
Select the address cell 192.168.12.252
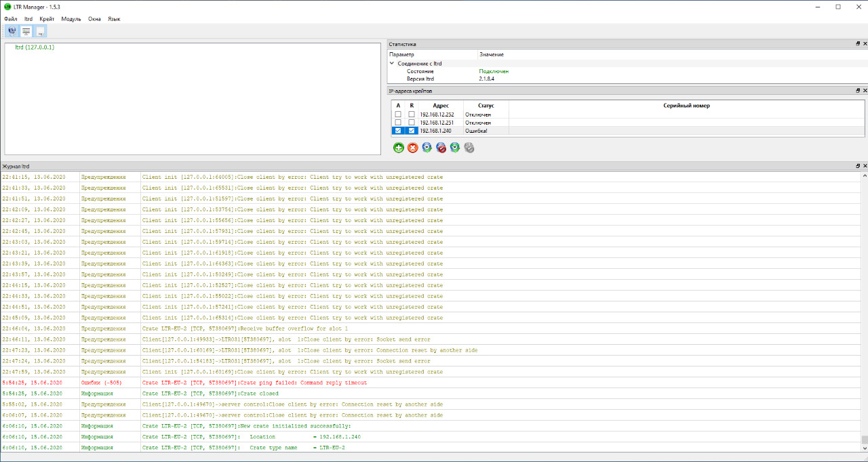pyautogui.click(x=441, y=114)
